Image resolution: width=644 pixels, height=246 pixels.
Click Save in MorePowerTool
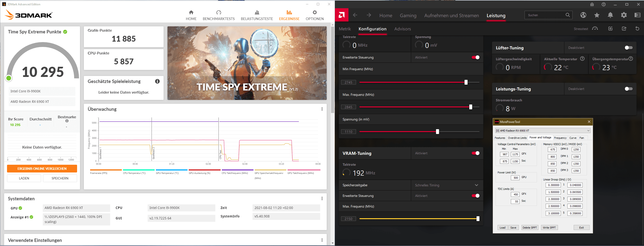tap(513, 227)
